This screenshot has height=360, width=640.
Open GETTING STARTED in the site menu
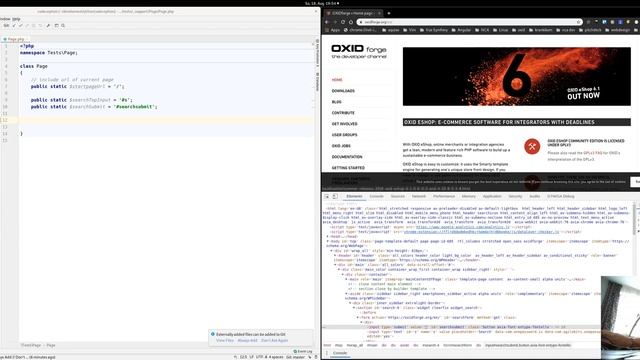[x=348, y=168]
